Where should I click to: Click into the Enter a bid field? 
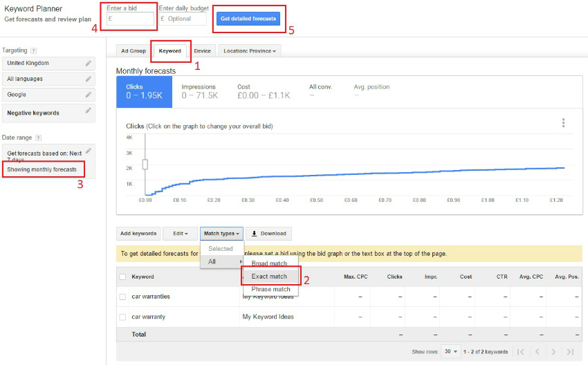[131, 19]
